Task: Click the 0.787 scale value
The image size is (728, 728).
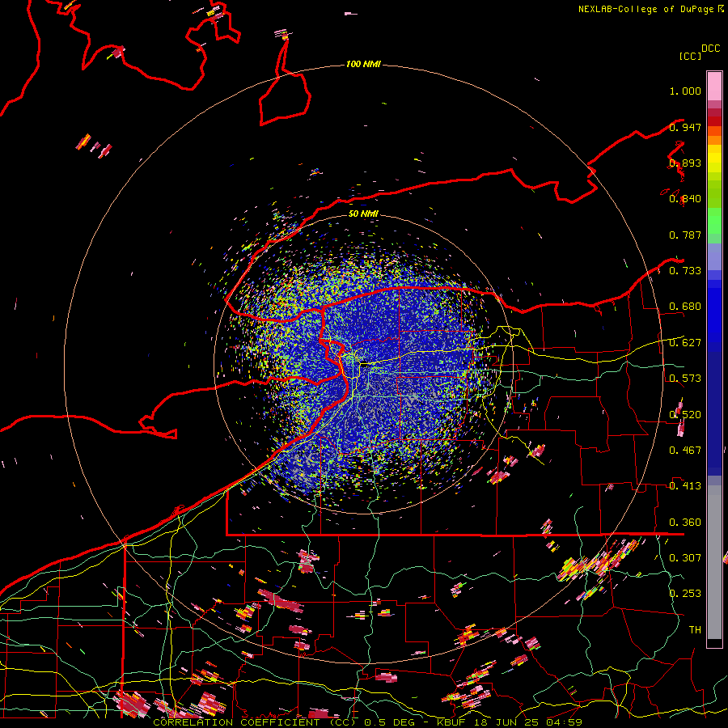Action: (685, 235)
